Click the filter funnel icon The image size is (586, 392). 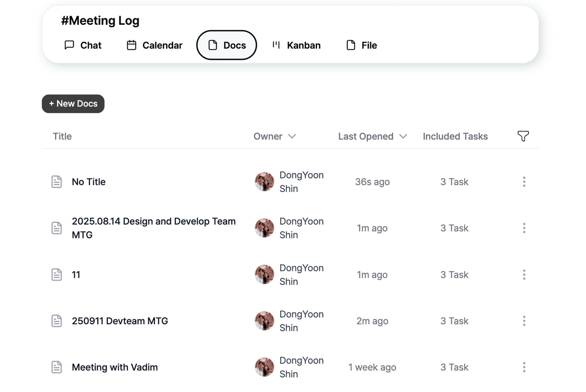523,136
